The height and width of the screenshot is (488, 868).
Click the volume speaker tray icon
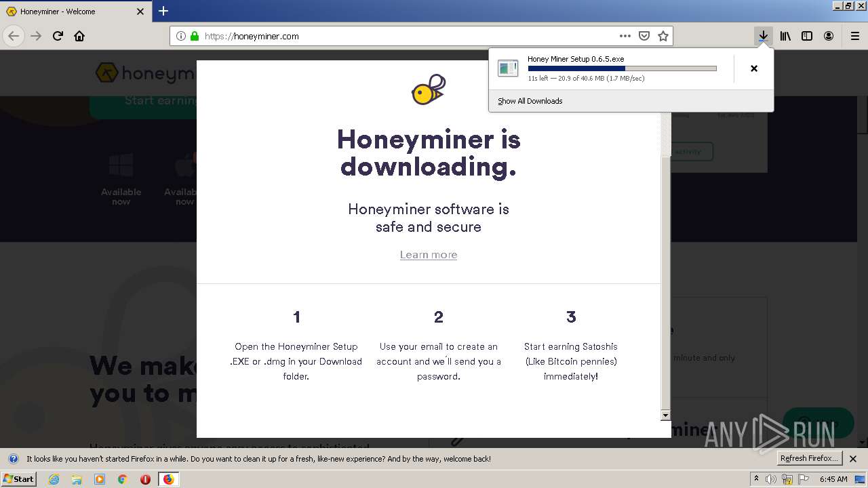(x=771, y=479)
